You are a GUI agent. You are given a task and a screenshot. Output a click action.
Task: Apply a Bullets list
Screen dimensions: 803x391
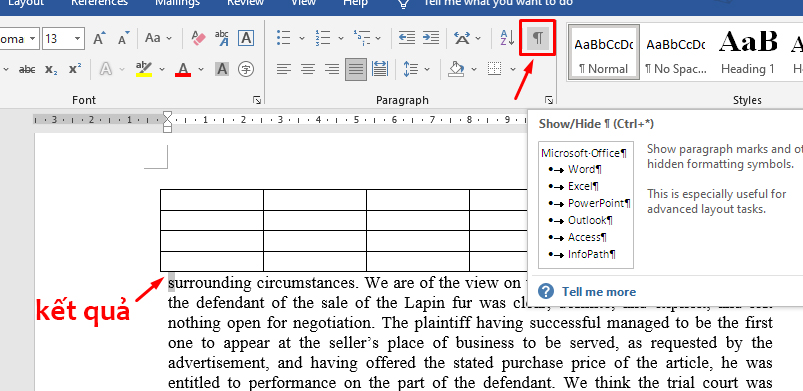[284, 37]
